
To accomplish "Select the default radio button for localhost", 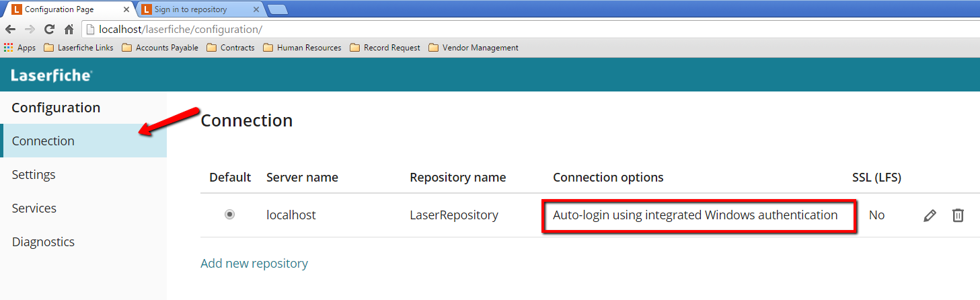I will point(230,215).
